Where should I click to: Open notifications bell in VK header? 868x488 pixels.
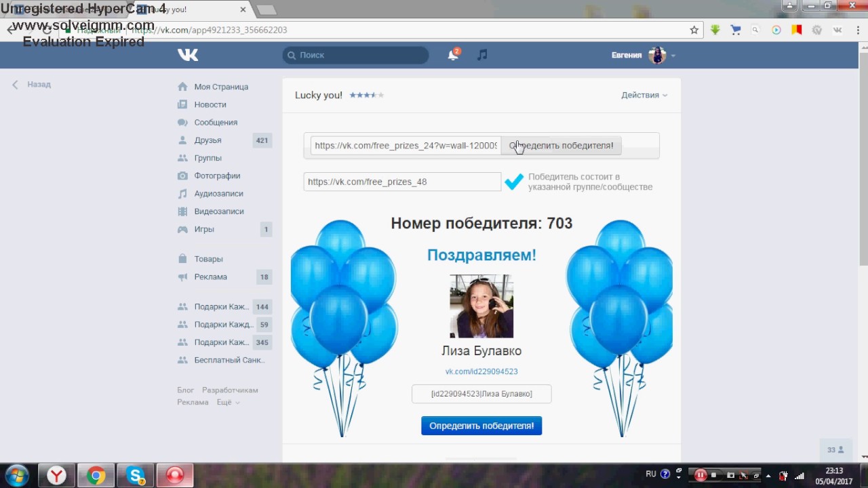[x=453, y=55]
